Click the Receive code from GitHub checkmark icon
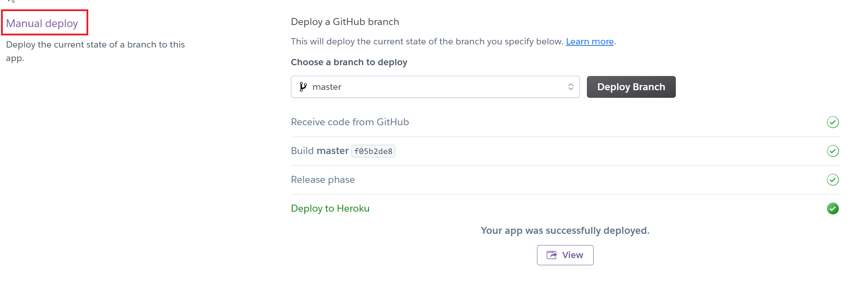The height and width of the screenshot is (281, 868). pyautogui.click(x=833, y=122)
